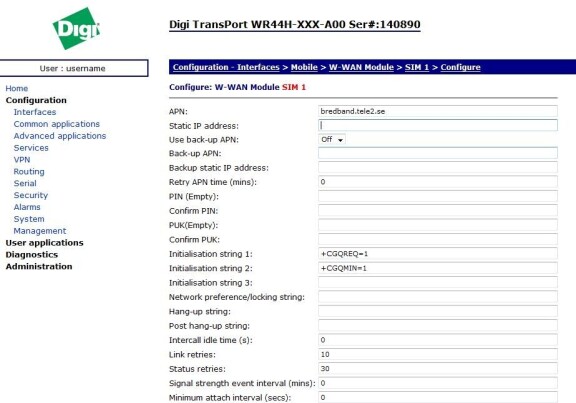Click the Configure: W-WAN Module SIM 1 heading
Image resolution: width=576 pixels, height=403 pixels.
tap(237, 87)
